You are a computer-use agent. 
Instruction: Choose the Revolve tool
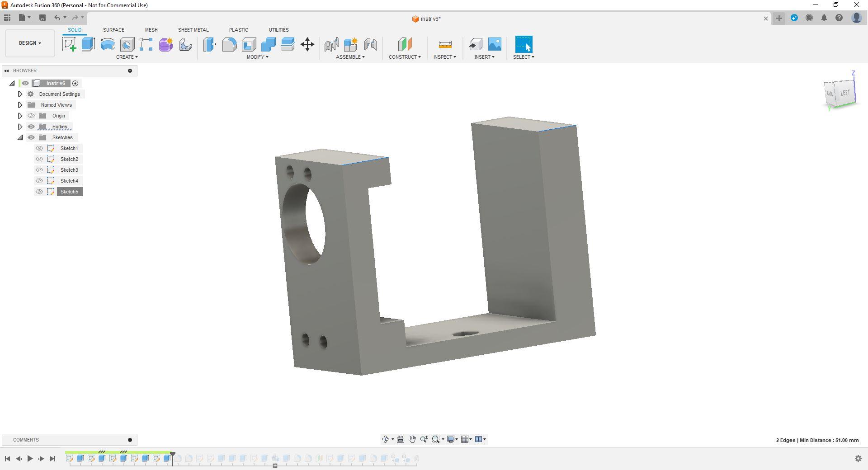(108, 44)
